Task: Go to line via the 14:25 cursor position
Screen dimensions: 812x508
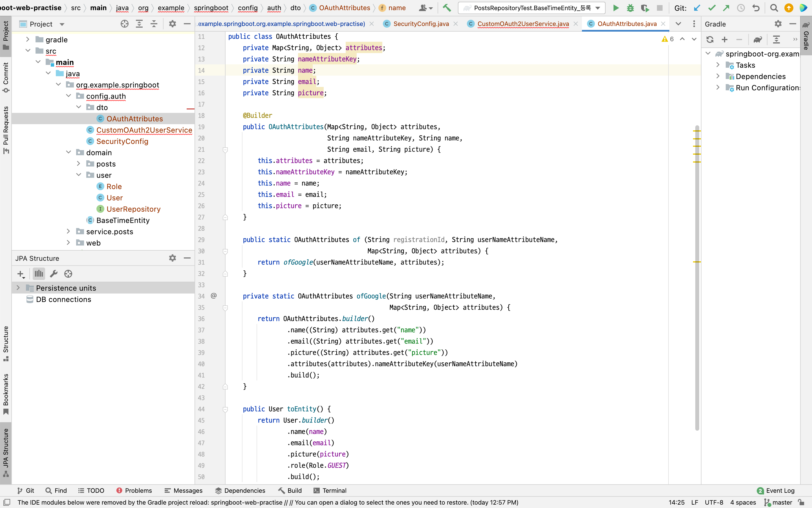Action: (x=676, y=502)
